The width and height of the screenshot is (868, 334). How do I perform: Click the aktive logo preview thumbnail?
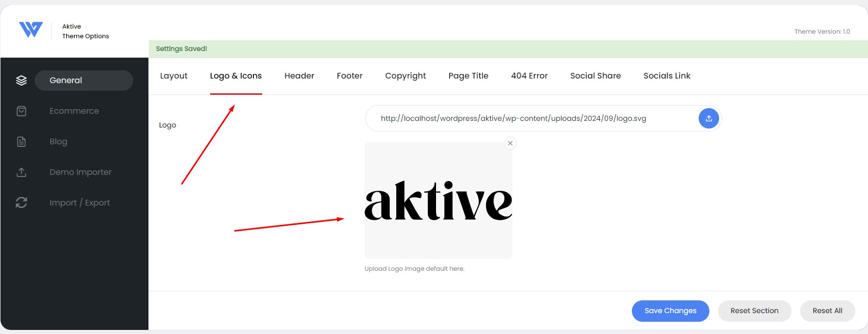(438, 201)
